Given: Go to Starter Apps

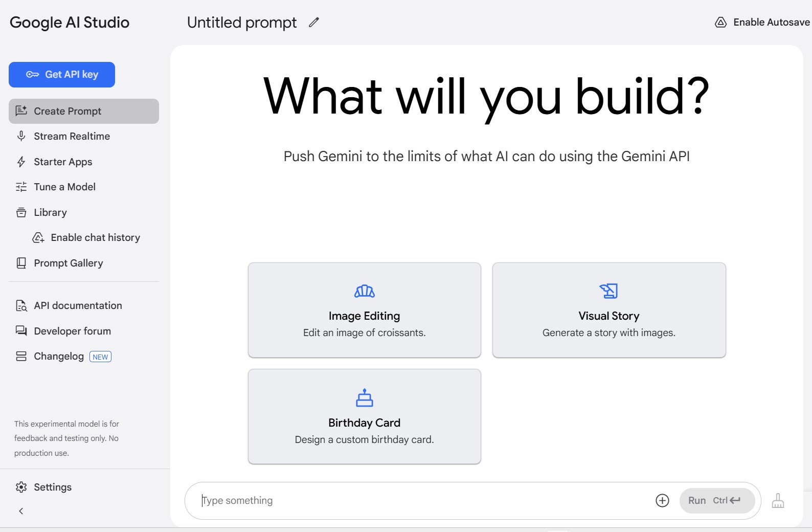Looking at the screenshot, I should [63, 162].
